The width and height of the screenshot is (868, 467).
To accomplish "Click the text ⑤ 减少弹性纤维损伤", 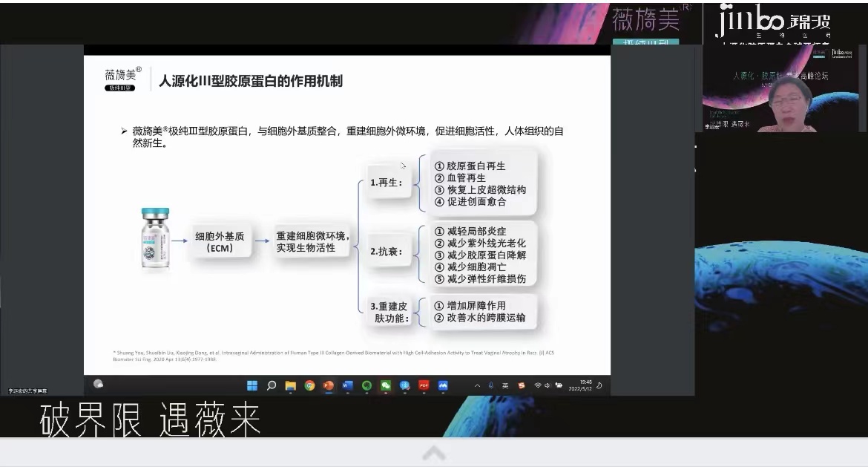I will click(480, 278).
